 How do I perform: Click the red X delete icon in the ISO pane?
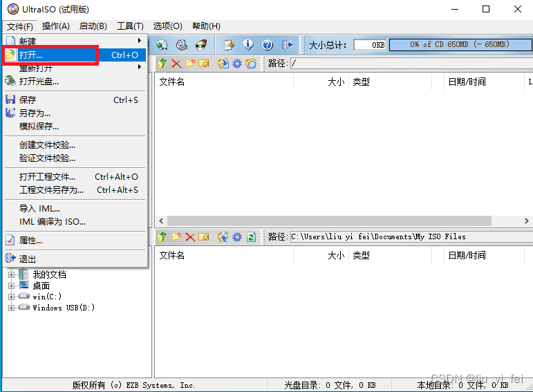coord(176,63)
